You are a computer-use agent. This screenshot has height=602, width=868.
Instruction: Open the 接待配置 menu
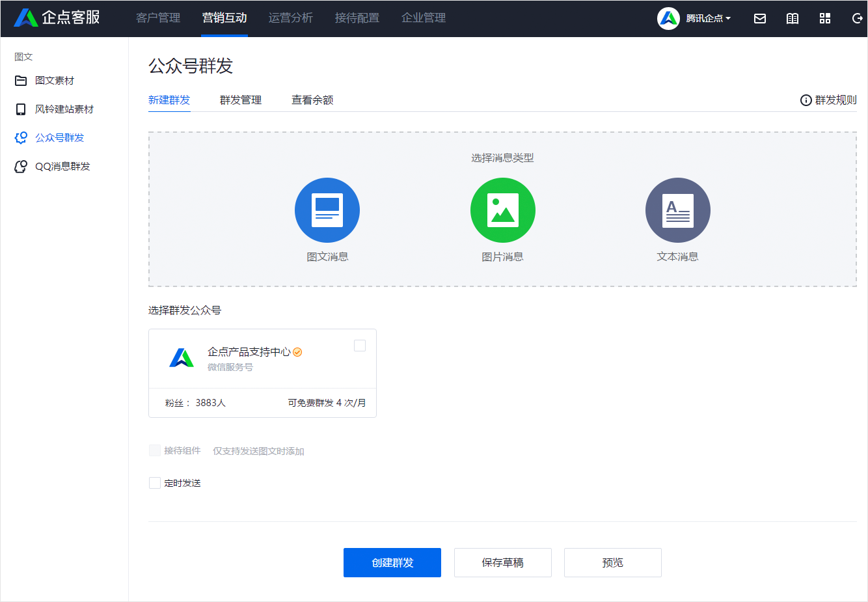pos(357,18)
